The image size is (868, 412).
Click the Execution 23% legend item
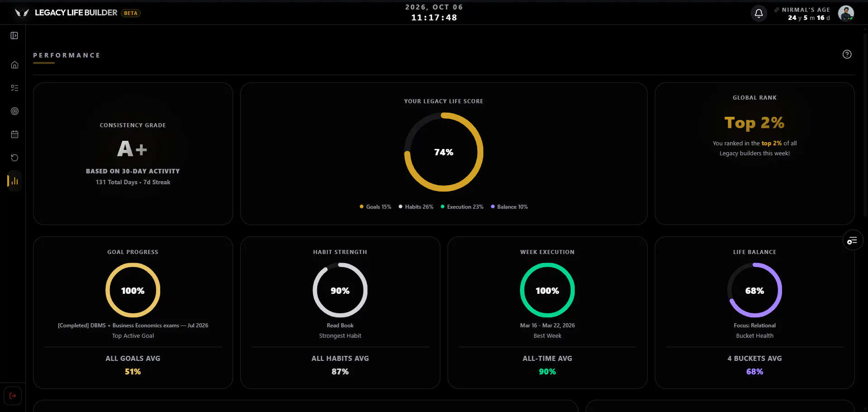pyautogui.click(x=462, y=207)
